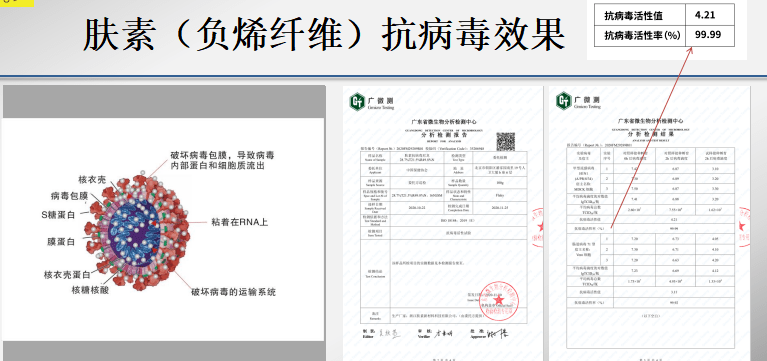The width and height of the screenshot is (767, 361).
Task: Click the 抗病毒活性值 table label
Action: click(633, 16)
